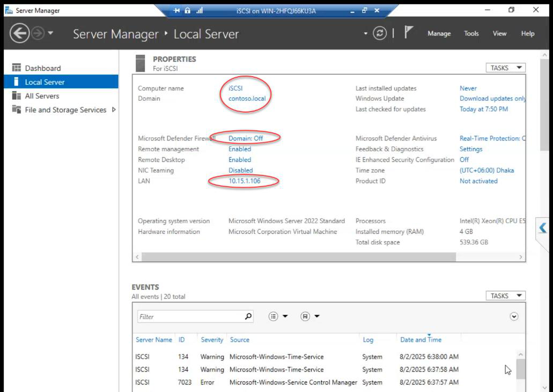This screenshot has width=553, height=392.
Task: Click Last installed updates 'Never' link
Action: click(468, 88)
